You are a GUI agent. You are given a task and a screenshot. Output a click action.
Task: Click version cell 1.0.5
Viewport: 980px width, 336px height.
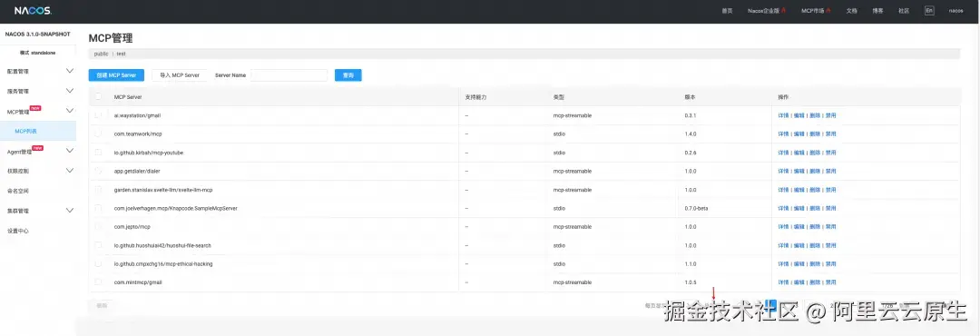coord(690,282)
